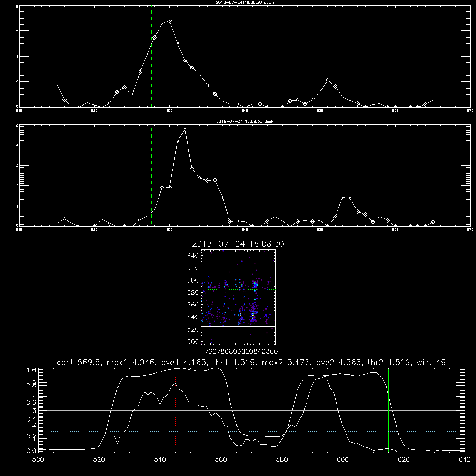Click bottom plot x-axis label 620
Image resolution: width=476 pixels, height=476 pixels.
(404, 460)
